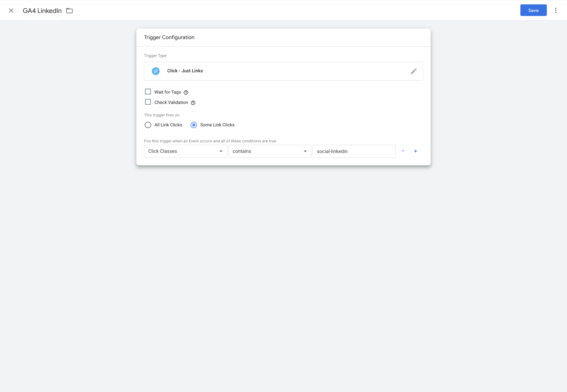Click the This trigger fires on label
567x392 pixels.
click(x=162, y=115)
